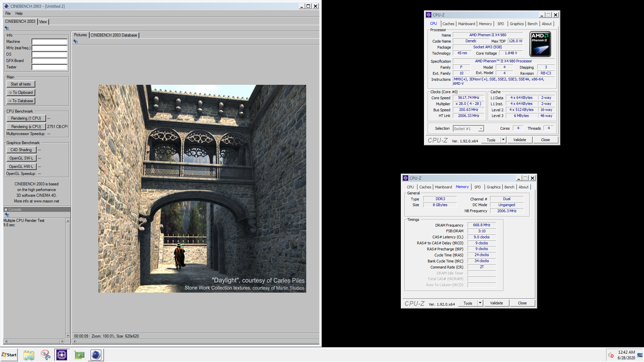Open the Memory tab in the CPU-Z window showing the CPU tab

(x=485, y=24)
